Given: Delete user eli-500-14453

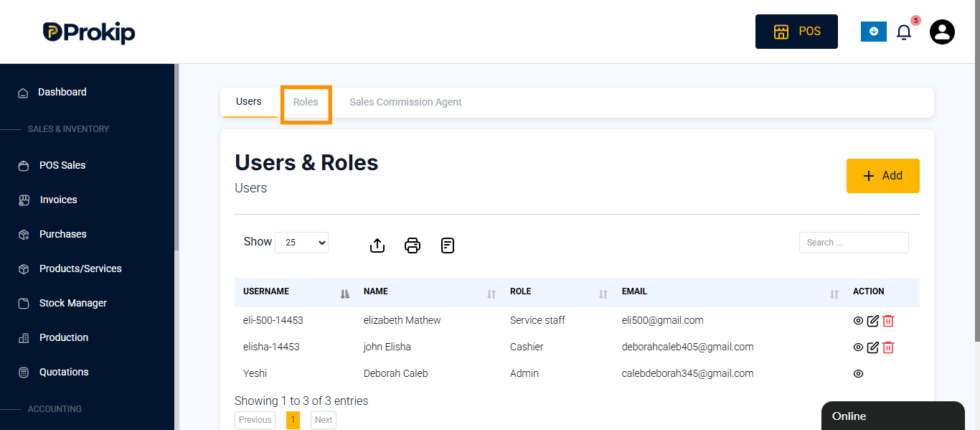Looking at the screenshot, I should pyautogui.click(x=888, y=321).
